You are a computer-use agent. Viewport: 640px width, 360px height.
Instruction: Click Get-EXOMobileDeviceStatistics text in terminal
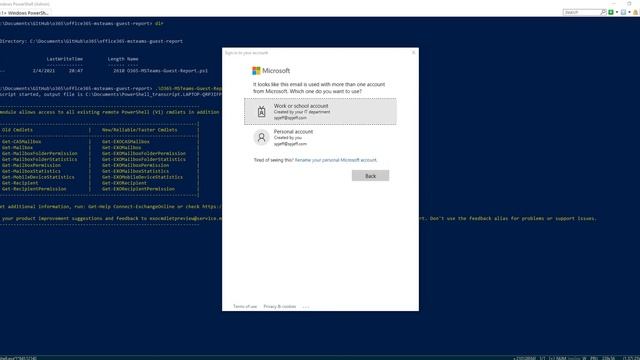(x=142, y=177)
